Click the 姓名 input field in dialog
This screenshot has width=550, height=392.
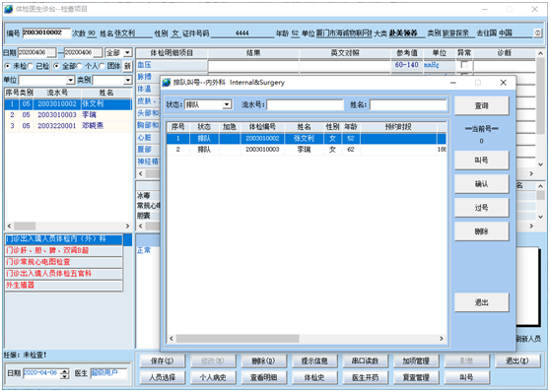tap(408, 104)
